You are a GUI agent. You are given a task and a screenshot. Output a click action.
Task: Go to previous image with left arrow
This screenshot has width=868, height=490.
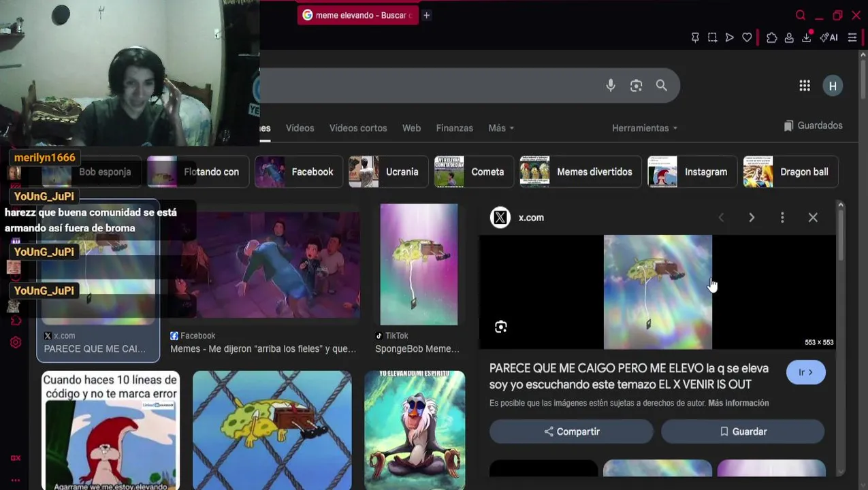(721, 217)
